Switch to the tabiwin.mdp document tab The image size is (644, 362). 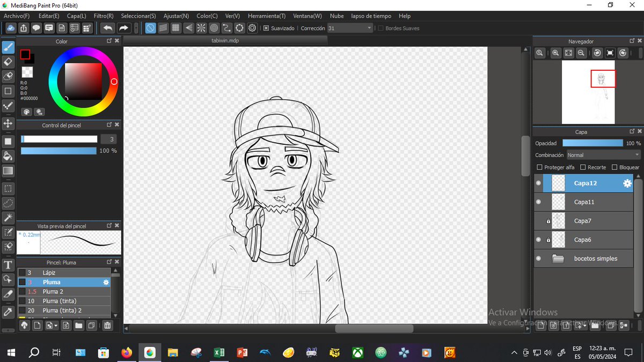coord(225,41)
